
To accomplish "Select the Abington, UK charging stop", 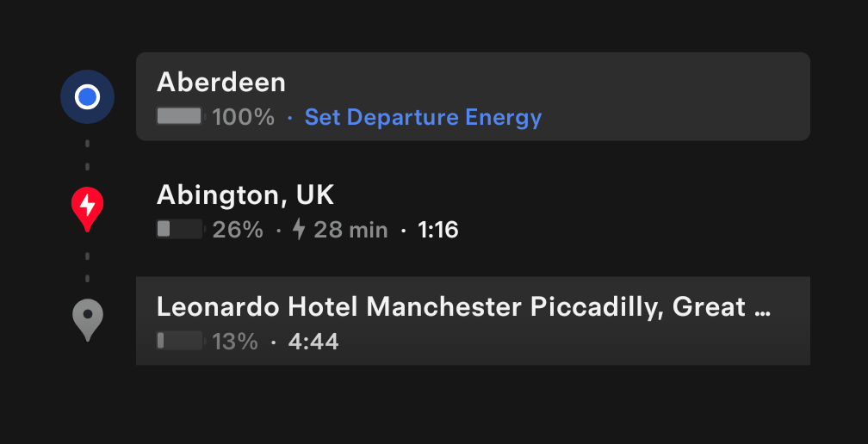I will [x=245, y=195].
